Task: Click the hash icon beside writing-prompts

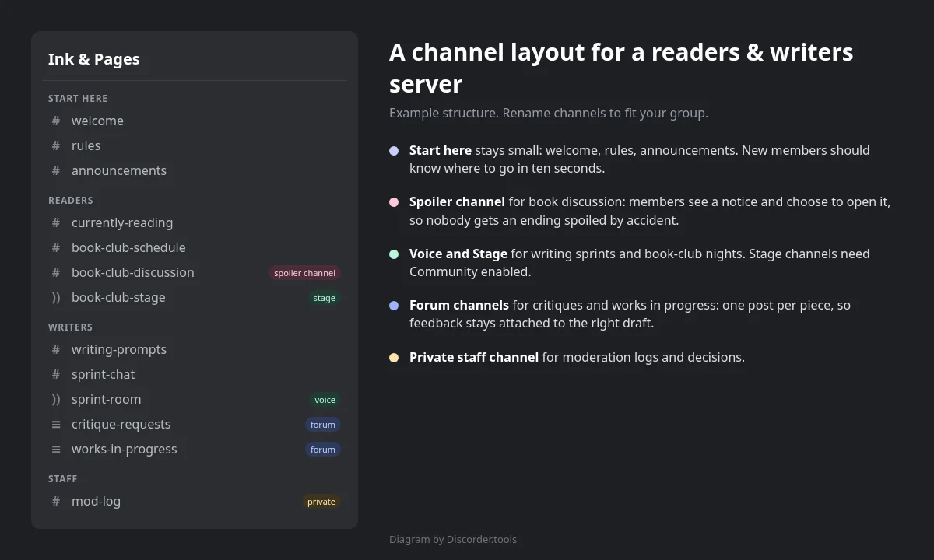Action: click(x=56, y=349)
